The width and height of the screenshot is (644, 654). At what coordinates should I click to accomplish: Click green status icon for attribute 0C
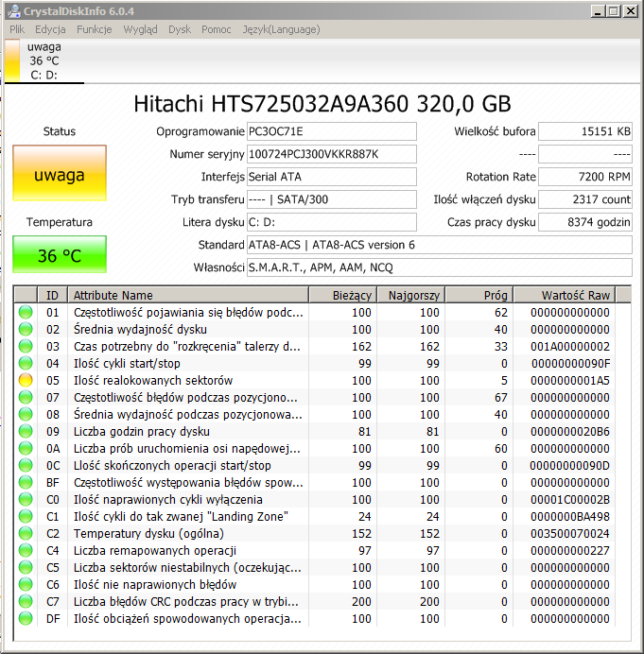pos(26,465)
